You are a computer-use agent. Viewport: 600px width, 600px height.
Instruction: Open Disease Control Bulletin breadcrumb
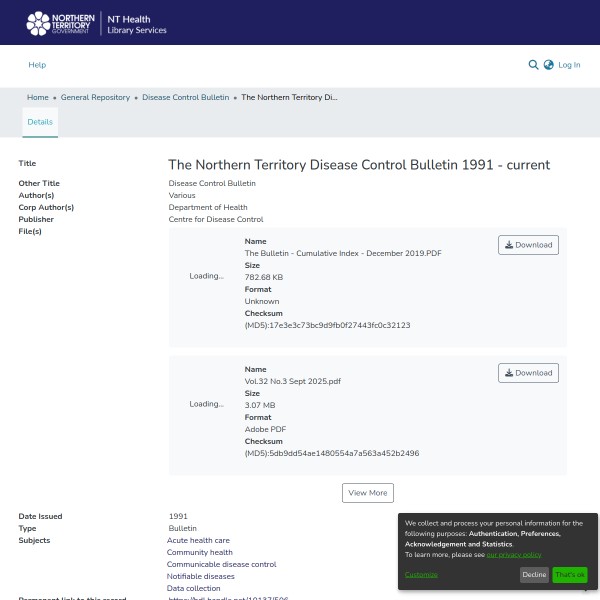tap(185, 97)
